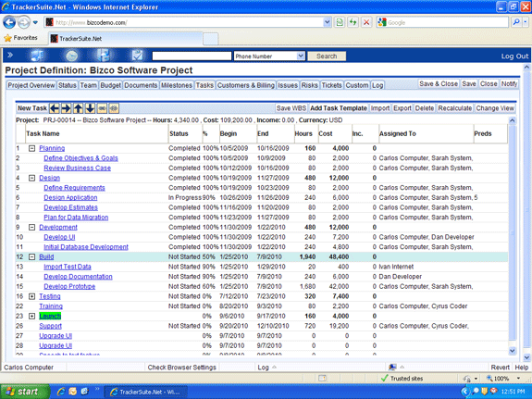Click the task list scroll down arrow

(512, 351)
